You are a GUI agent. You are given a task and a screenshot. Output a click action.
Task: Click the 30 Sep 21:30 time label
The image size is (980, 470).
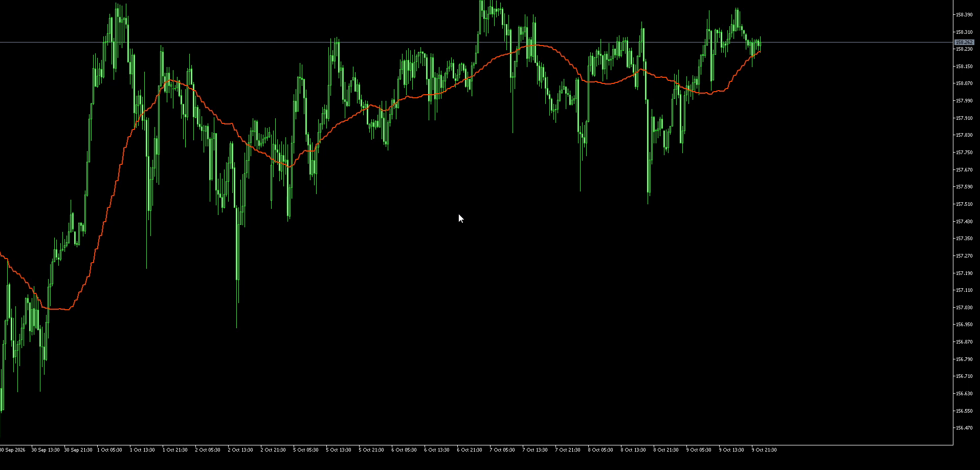point(78,450)
